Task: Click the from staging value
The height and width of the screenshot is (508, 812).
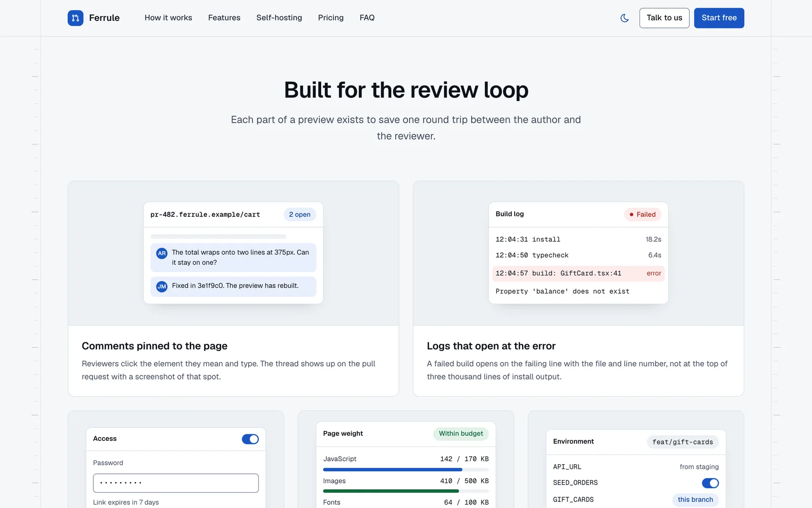Action: 699,467
